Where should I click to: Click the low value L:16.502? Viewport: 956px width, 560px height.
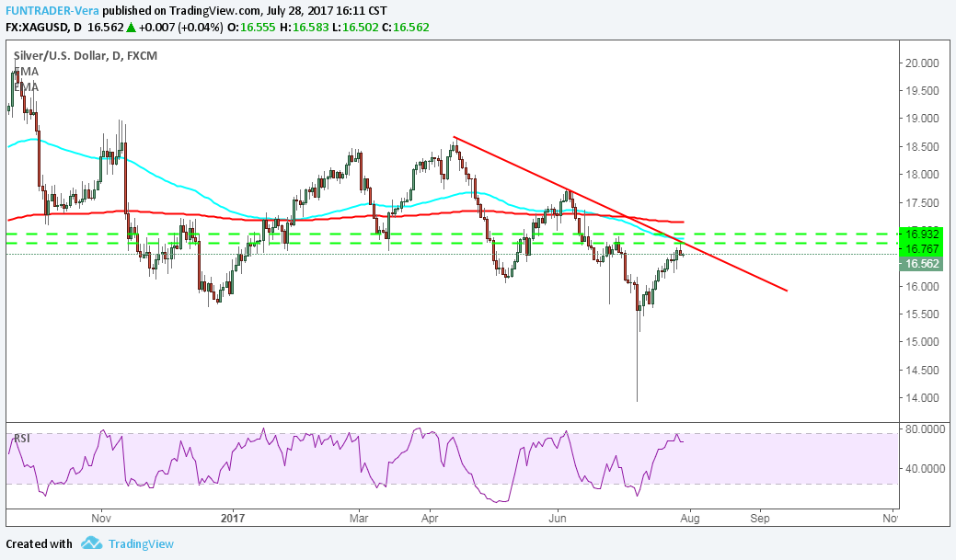pyautogui.click(x=355, y=28)
